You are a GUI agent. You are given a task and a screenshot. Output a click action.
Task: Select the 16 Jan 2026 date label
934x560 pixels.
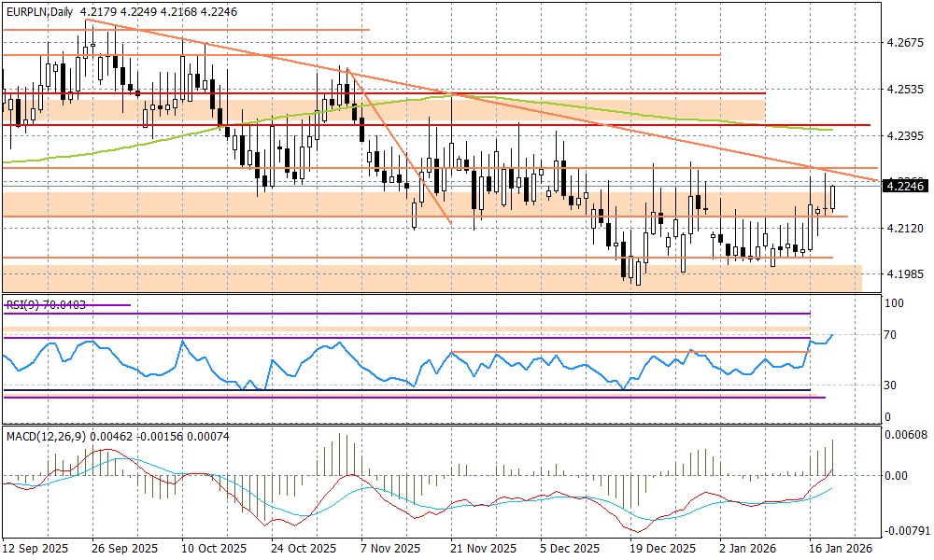click(841, 549)
